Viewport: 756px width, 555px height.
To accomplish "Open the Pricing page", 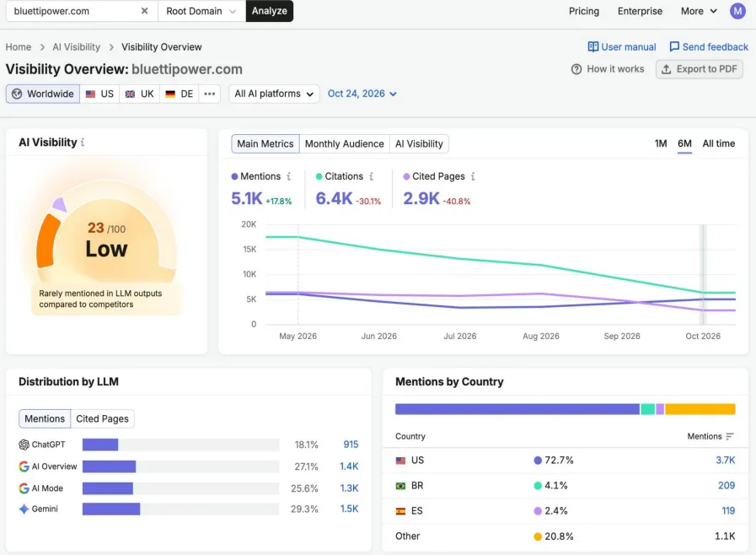I will click(x=584, y=11).
